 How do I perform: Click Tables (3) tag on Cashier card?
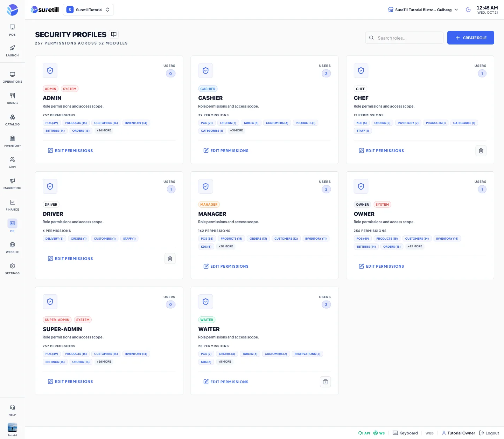click(x=251, y=123)
